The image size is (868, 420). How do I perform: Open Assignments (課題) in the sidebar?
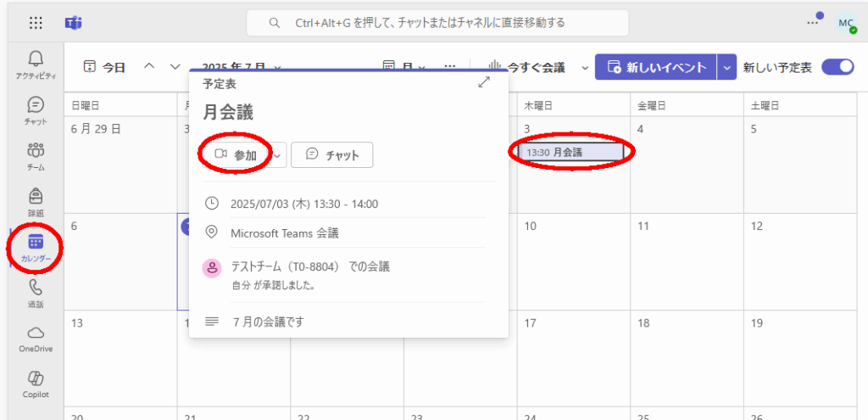point(36,202)
